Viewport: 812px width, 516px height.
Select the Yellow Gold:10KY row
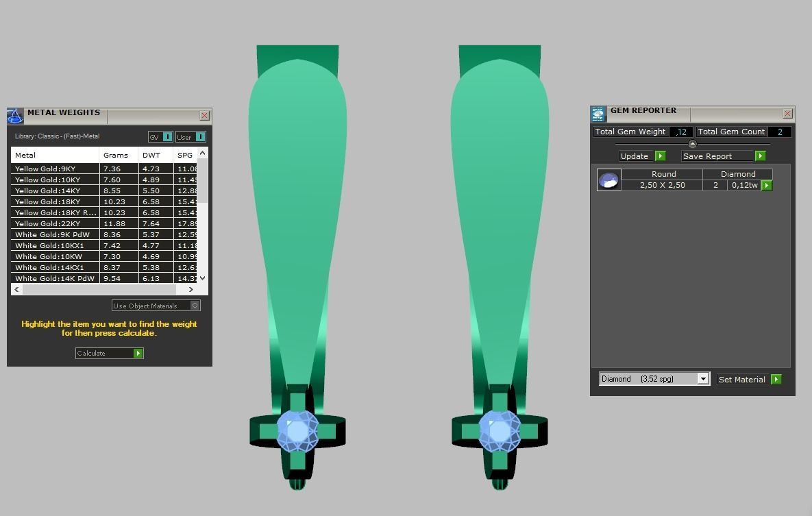point(104,180)
